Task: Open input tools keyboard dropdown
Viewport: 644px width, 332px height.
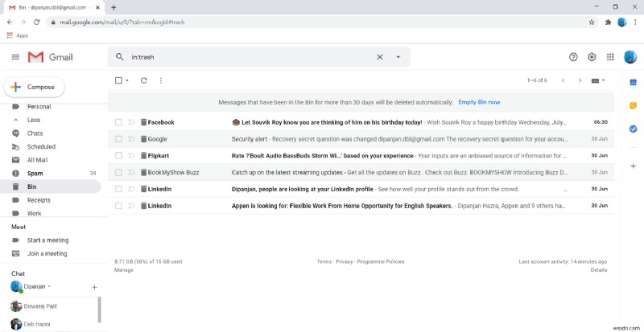Action: (598, 80)
